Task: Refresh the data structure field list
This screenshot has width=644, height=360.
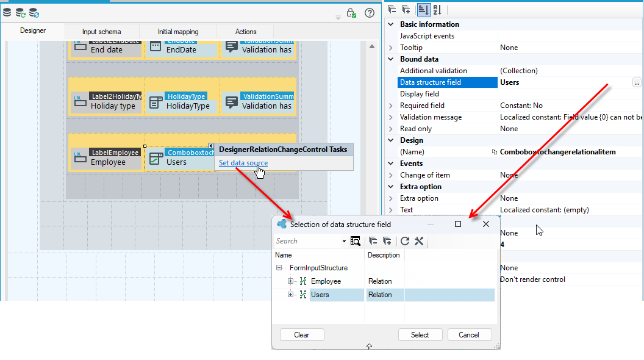Action: pyautogui.click(x=405, y=241)
